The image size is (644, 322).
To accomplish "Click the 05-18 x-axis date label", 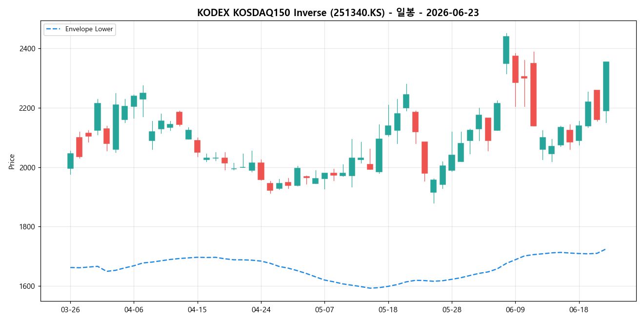I will point(388,310).
